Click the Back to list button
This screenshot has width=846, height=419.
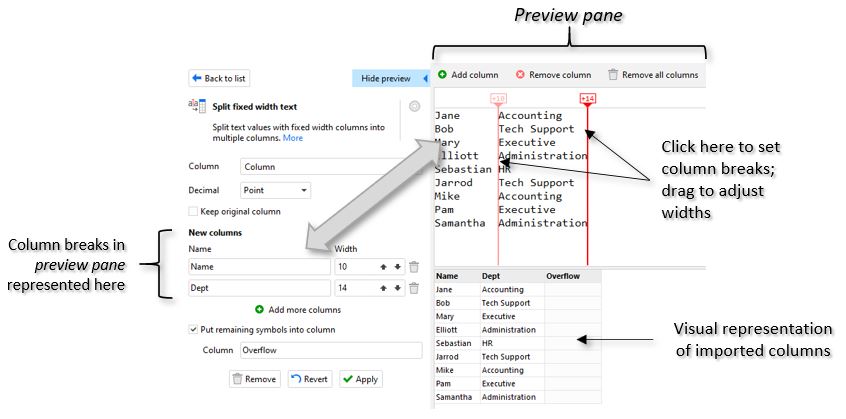click(218, 78)
